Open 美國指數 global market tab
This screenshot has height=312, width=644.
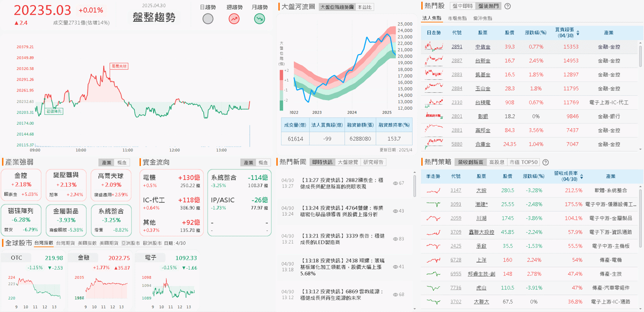click(x=87, y=243)
